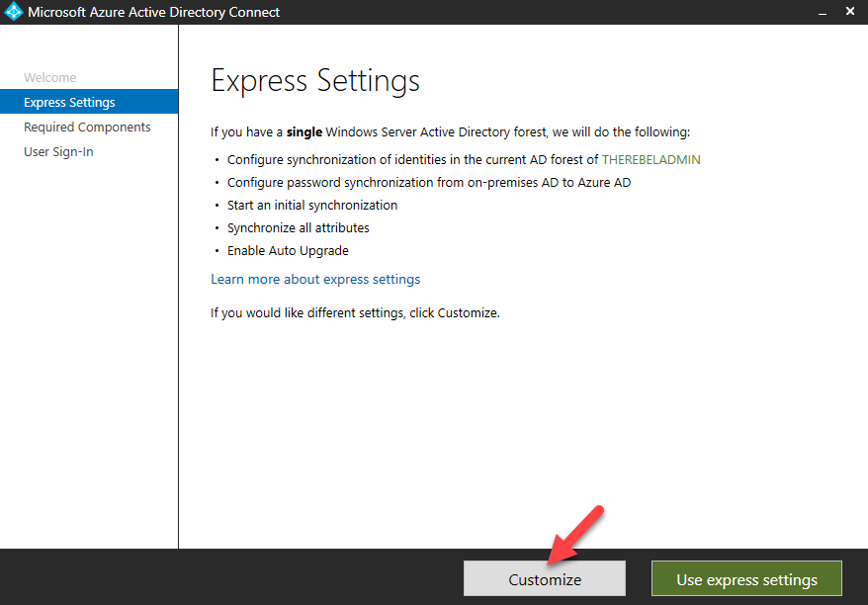Click the 'Configure password synchronization' bullet text
Image resolution: width=868 pixels, height=605 pixels.
[429, 183]
